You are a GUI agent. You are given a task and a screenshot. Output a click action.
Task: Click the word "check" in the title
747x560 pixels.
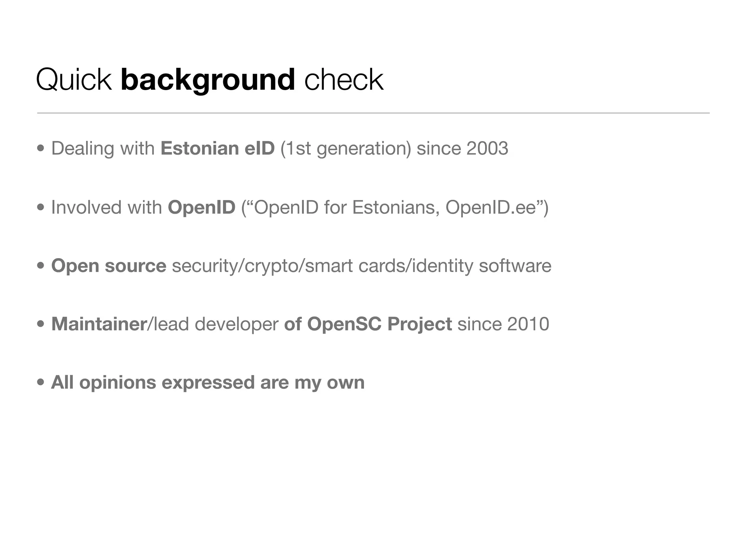344,79
